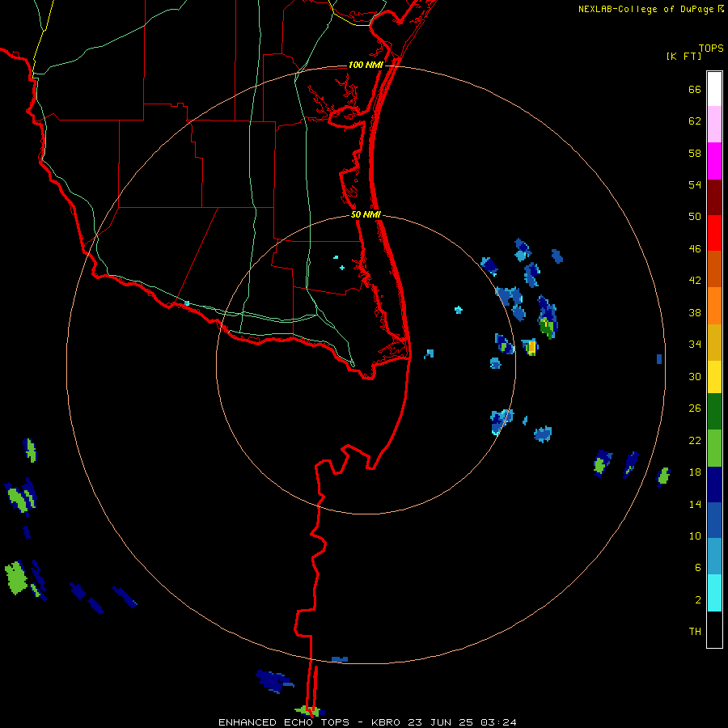Click the legend value 66

[695, 89]
